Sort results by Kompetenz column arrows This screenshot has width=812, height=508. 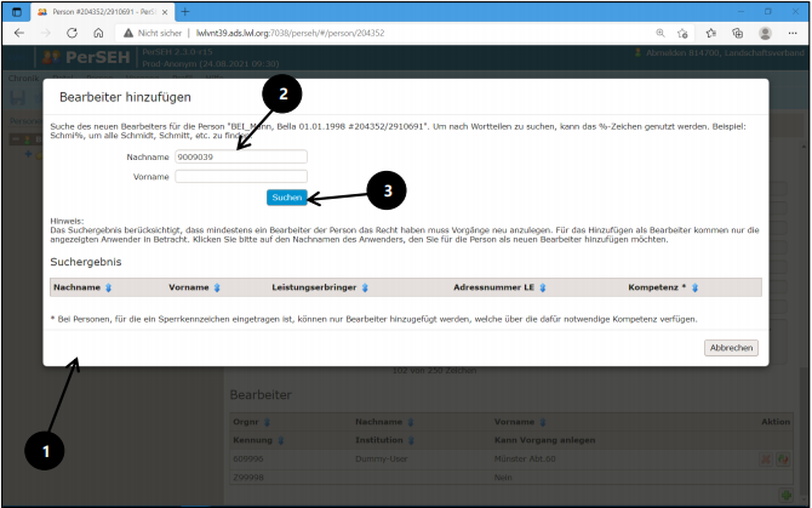695,288
